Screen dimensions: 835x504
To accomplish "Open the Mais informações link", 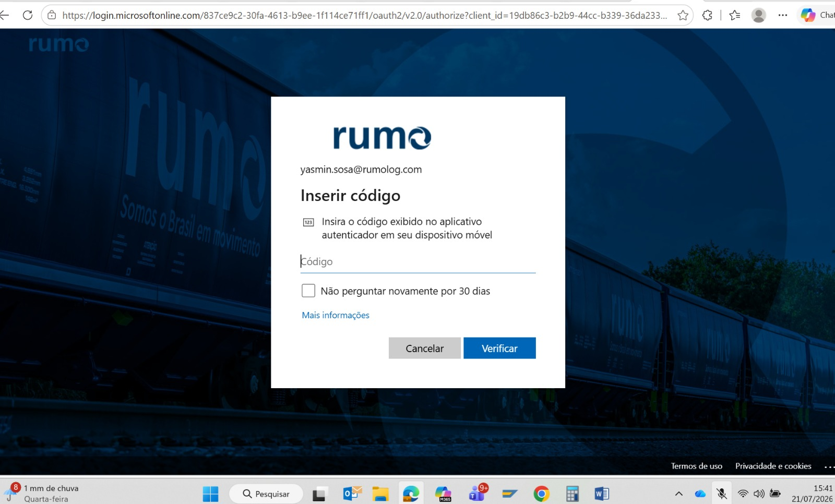I will (x=336, y=315).
